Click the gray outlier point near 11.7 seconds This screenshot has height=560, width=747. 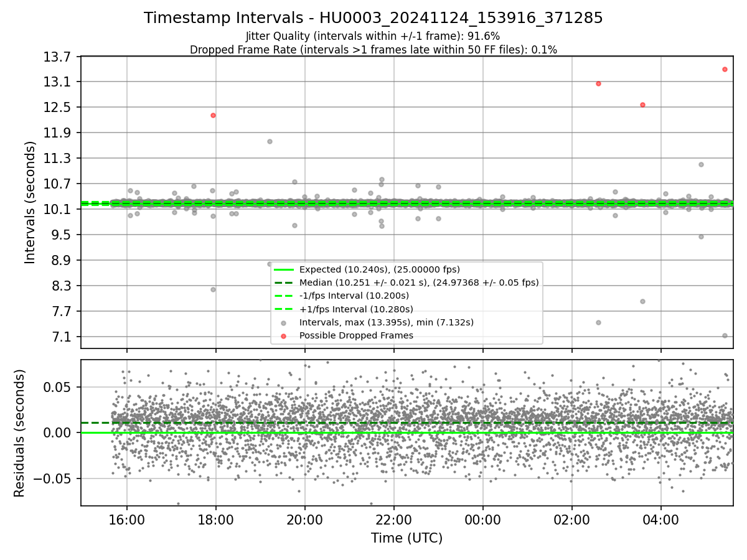[270, 141]
